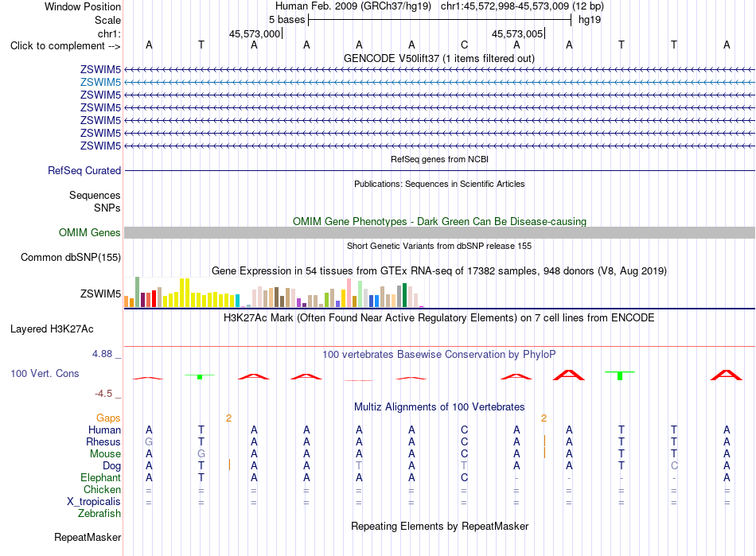The height and width of the screenshot is (556, 756).
Task: Select the light-blue highlighted ZSWIM5 transcript label
Action: click(x=100, y=83)
